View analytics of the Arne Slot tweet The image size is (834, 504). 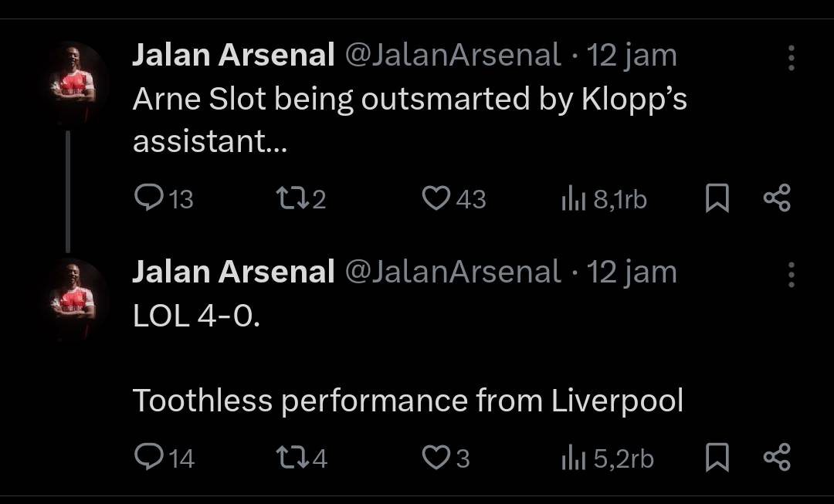[572, 200]
